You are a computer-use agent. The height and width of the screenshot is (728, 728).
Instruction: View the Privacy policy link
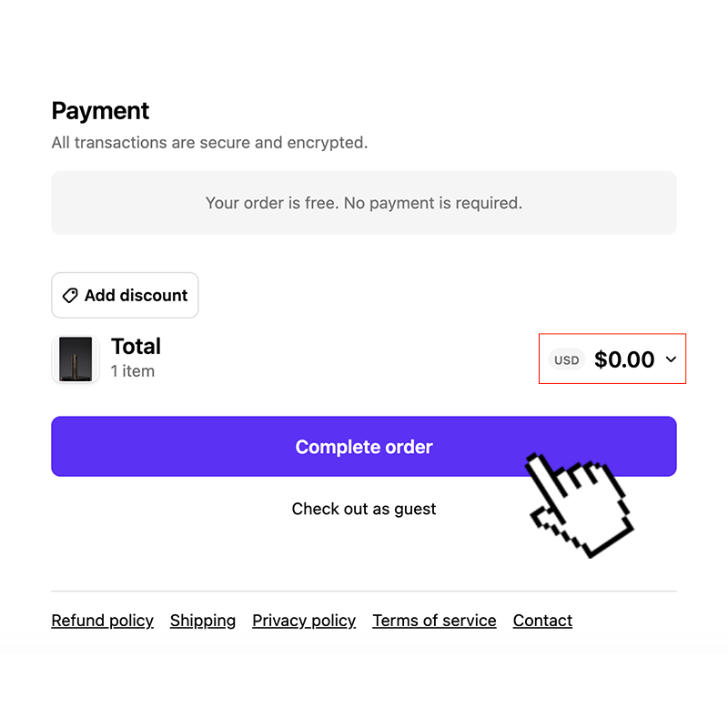(304, 621)
